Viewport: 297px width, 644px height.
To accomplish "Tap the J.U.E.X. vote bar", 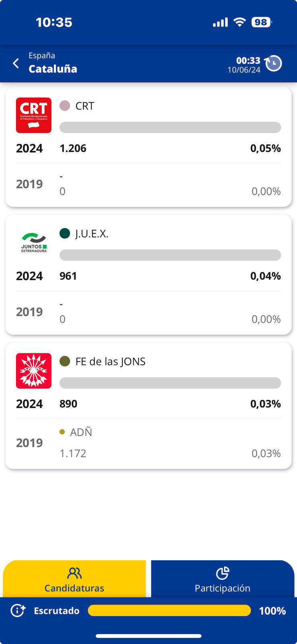I will (x=170, y=255).
